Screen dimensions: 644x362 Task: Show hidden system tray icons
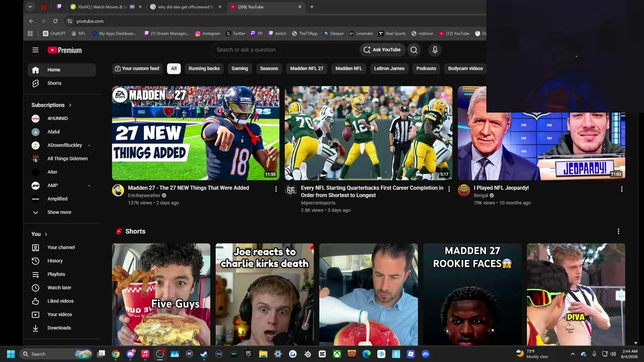click(x=573, y=354)
